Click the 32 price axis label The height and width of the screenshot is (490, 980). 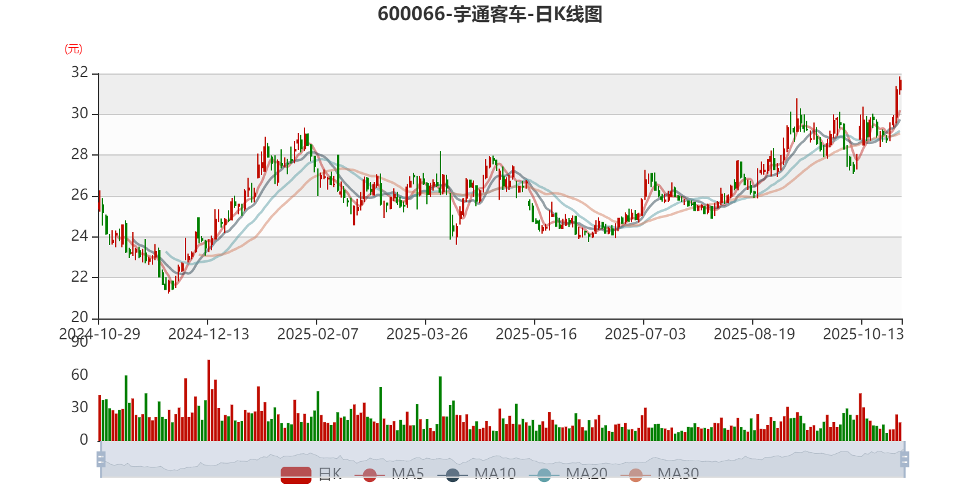coord(80,72)
